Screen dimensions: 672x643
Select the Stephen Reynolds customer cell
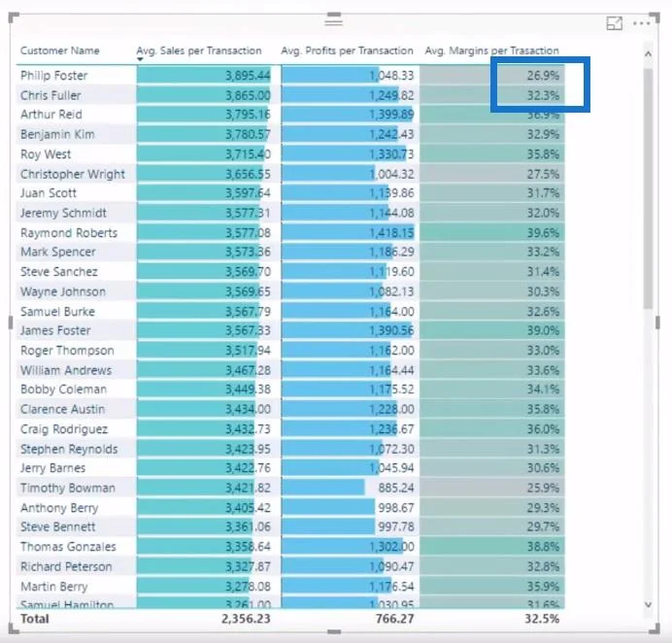(x=69, y=449)
